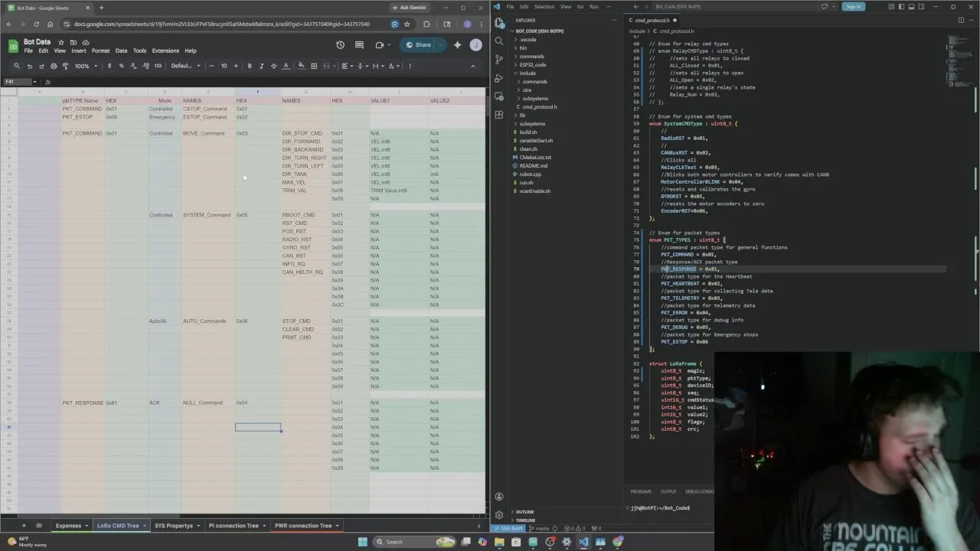Open the PROBLEMS panel tab
The height and width of the screenshot is (551, 980).
point(641,491)
